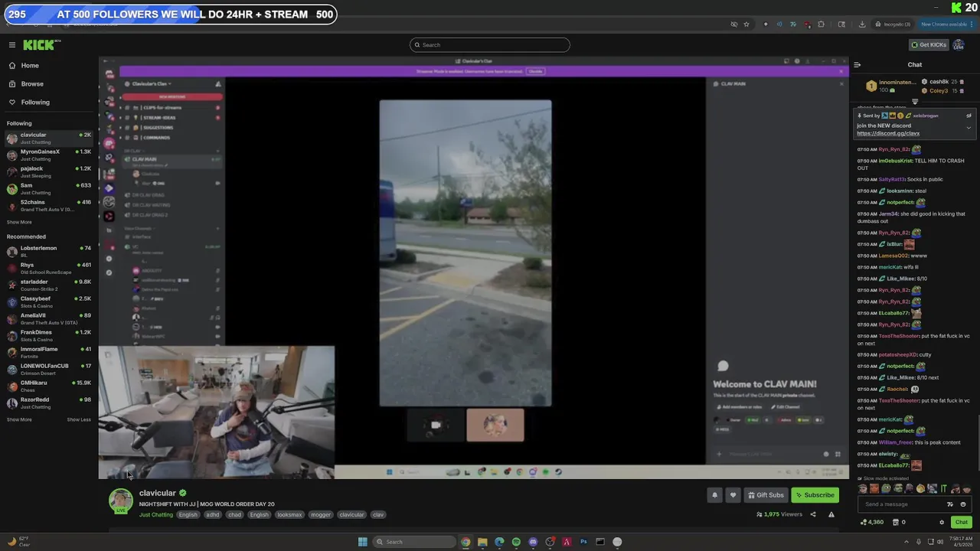
Task: Open Browse in Kick sidebar
Action: pyautogui.click(x=32, y=83)
